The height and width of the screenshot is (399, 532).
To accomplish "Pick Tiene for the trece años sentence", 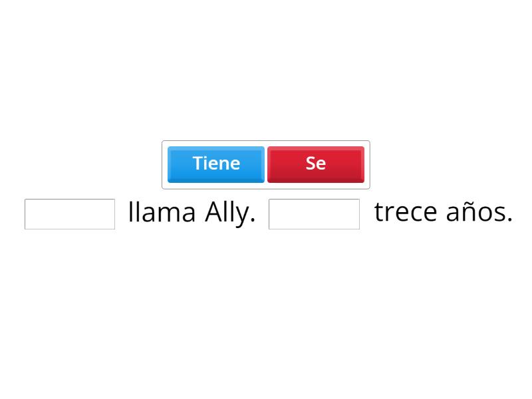I will (215, 164).
